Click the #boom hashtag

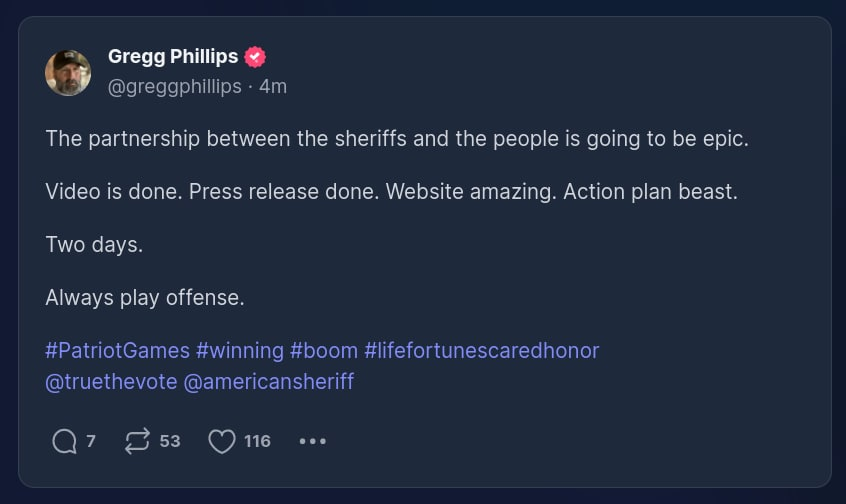324,351
